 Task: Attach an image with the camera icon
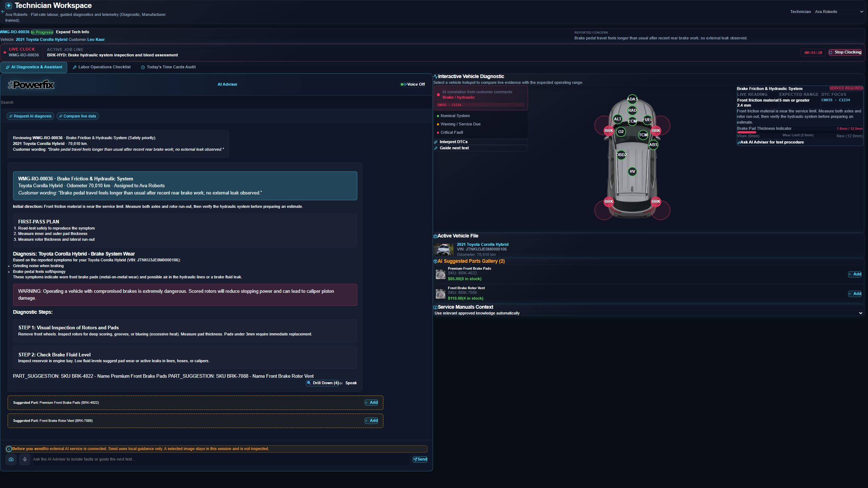[11, 459]
